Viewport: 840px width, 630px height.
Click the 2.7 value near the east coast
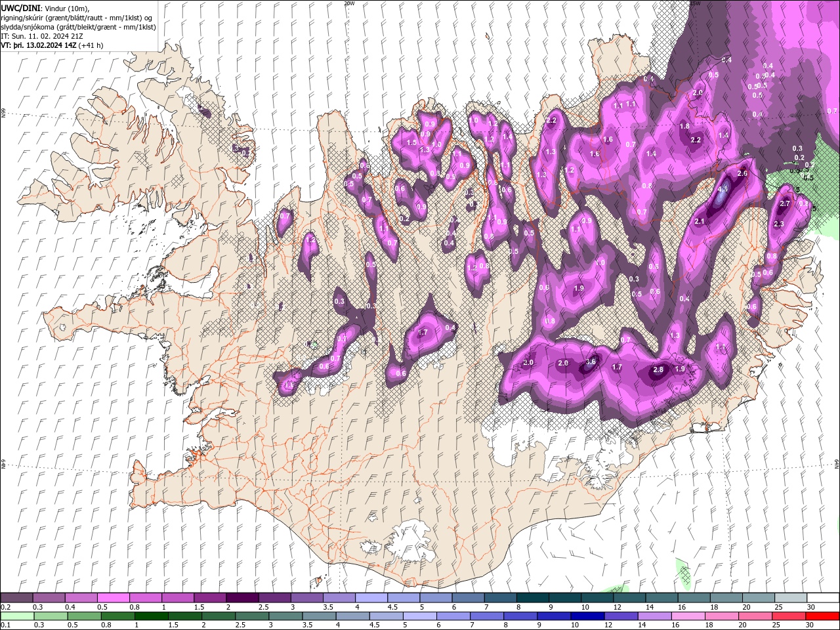[784, 204]
